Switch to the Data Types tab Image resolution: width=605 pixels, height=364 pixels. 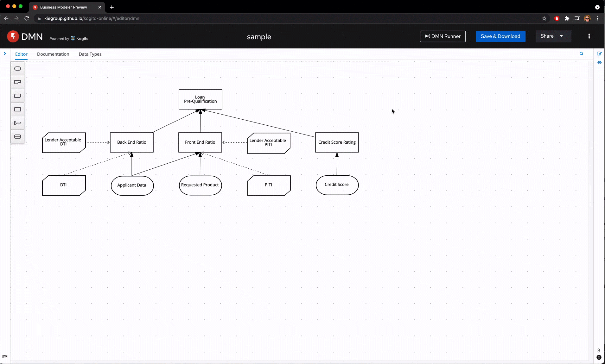click(x=90, y=54)
